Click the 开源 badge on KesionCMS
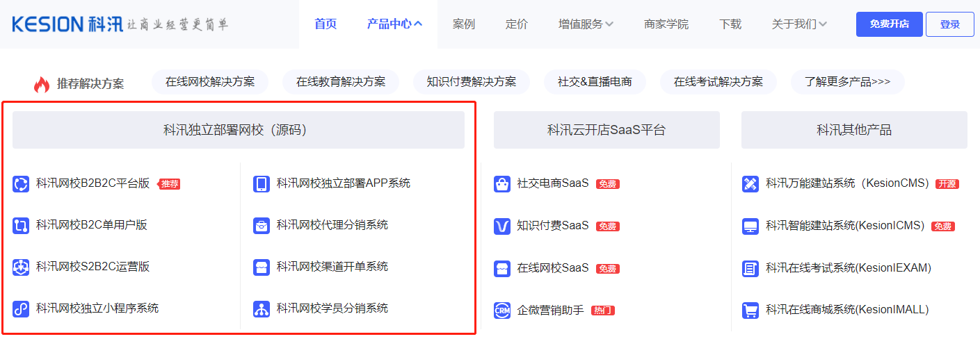 pos(947,184)
